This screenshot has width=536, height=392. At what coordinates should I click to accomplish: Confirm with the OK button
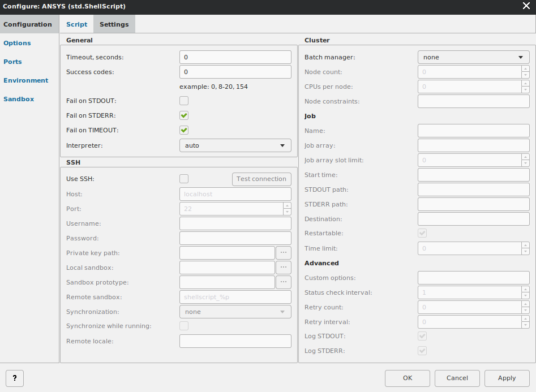pyautogui.click(x=407, y=378)
